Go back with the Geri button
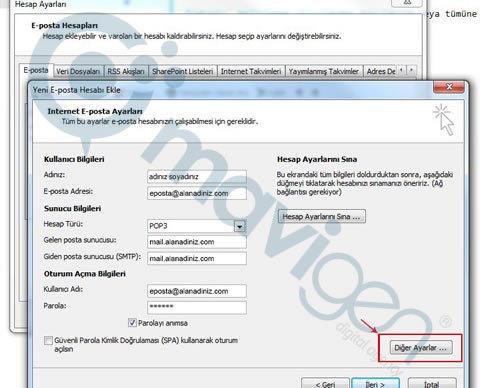 pos(325,384)
